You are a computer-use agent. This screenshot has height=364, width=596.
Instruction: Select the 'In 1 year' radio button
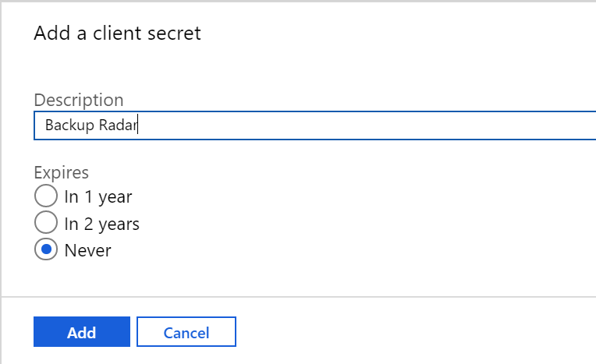tap(46, 196)
